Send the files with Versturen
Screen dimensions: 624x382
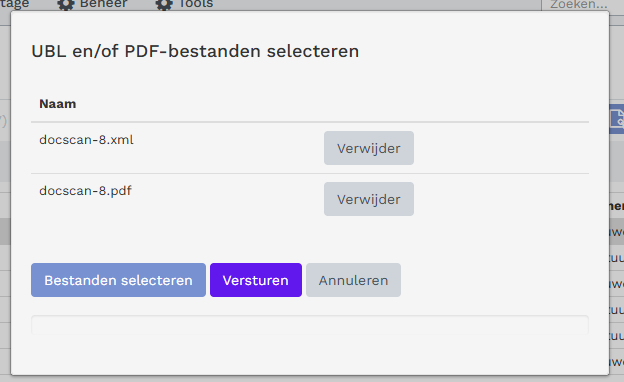click(x=256, y=280)
